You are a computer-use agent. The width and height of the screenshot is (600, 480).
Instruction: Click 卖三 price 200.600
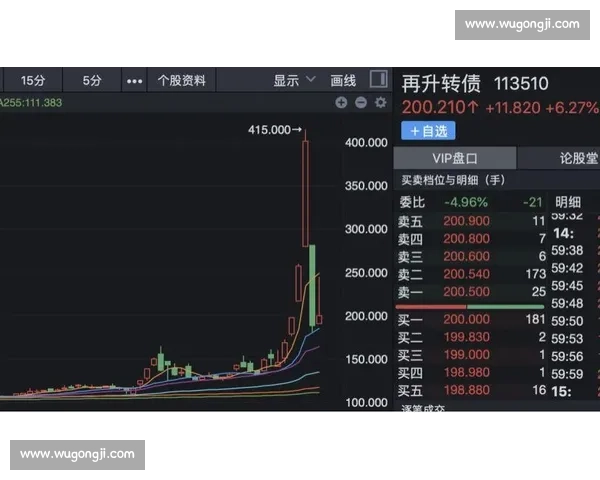pyautogui.click(x=466, y=256)
